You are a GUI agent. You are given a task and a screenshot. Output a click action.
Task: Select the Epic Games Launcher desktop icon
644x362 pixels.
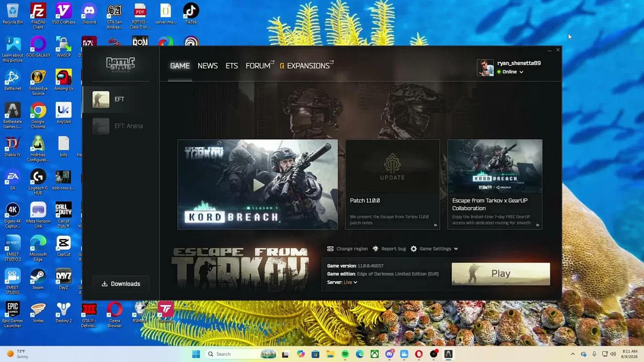coord(13,315)
